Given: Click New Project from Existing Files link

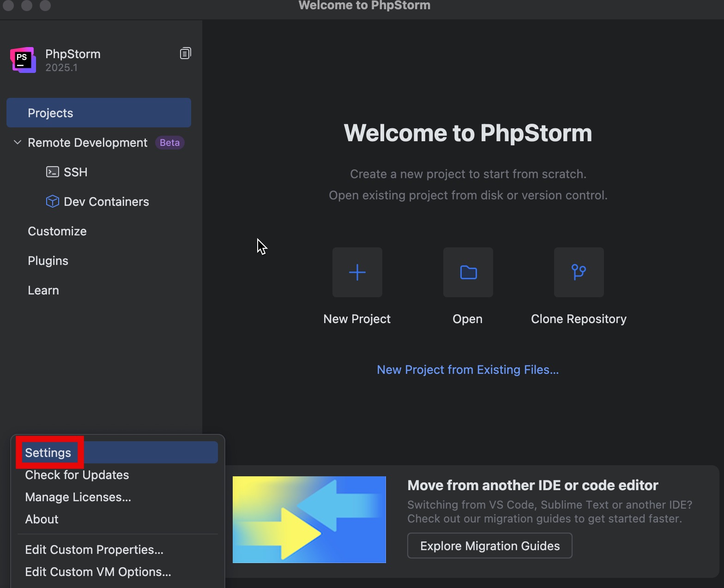Looking at the screenshot, I should coord(467,370).
